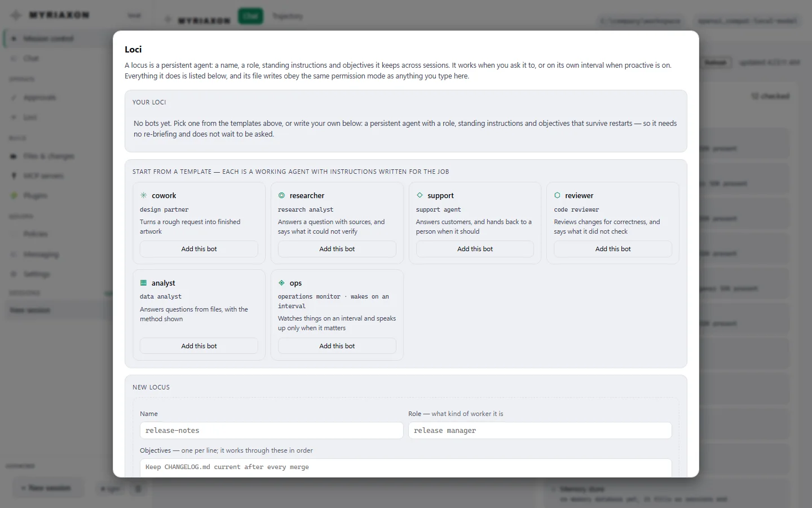Select Files & changes in the background sidebar
This screenshot has height=508, width=812.
tap(48, 156)
